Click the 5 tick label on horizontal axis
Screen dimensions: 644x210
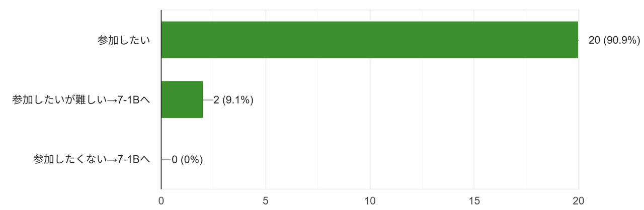point(265,200)
